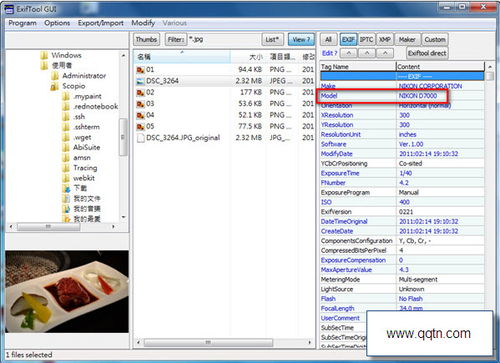Click the Exiftool direct button
500x363 pixels.
click(x=427, y=53)
